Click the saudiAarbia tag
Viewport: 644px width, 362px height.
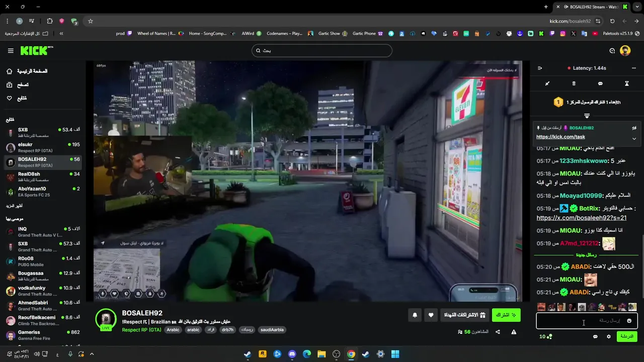click(272, 330)
